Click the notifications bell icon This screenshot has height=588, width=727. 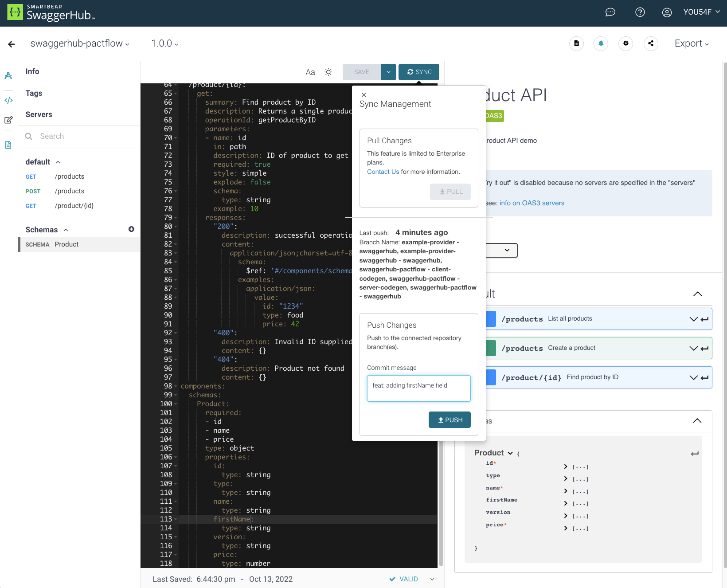click(601, 43)
